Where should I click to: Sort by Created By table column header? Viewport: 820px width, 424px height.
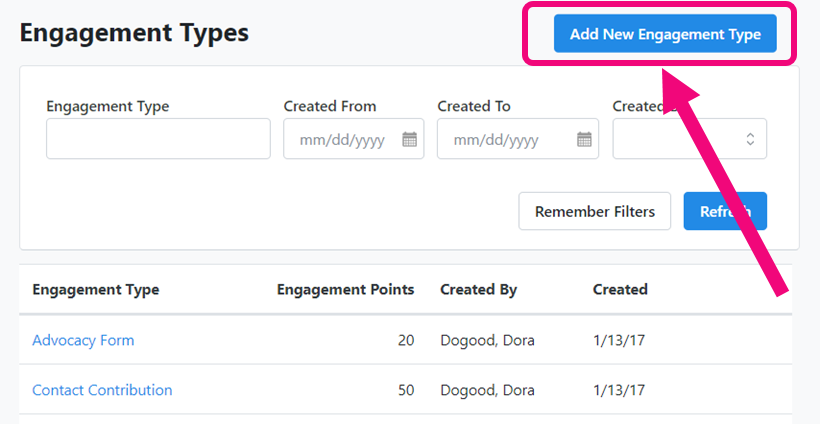[478, 290]
